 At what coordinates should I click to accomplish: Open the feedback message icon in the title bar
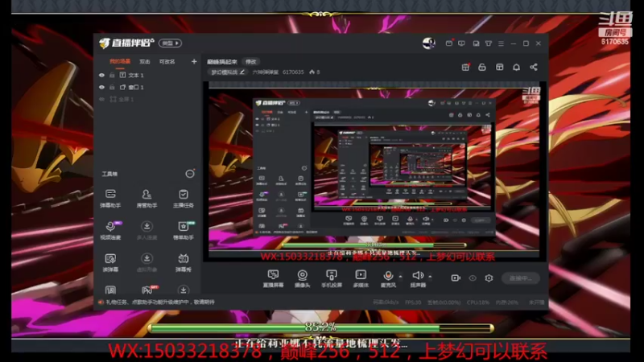(x=461, y=43)
